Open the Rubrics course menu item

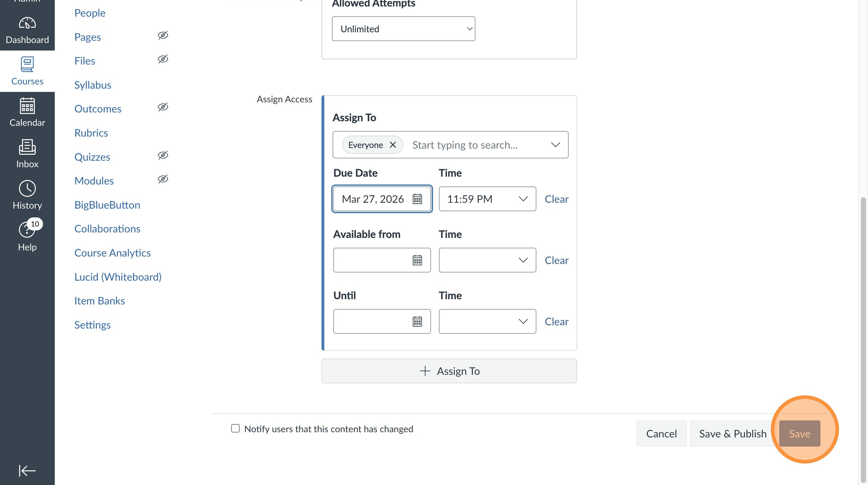91,133
